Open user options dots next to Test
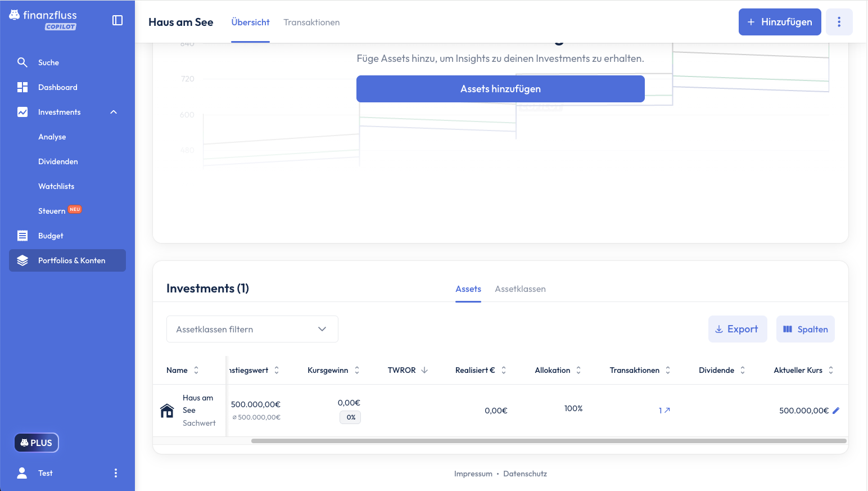The image size is (868, 491). [x=116, y=473]
